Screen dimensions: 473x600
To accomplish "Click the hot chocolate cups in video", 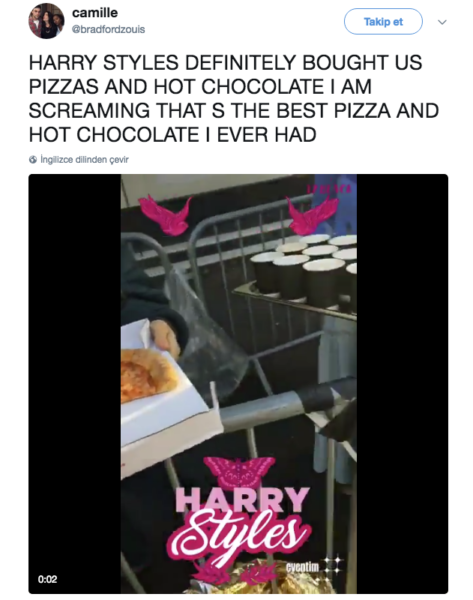I will (304, 270).
